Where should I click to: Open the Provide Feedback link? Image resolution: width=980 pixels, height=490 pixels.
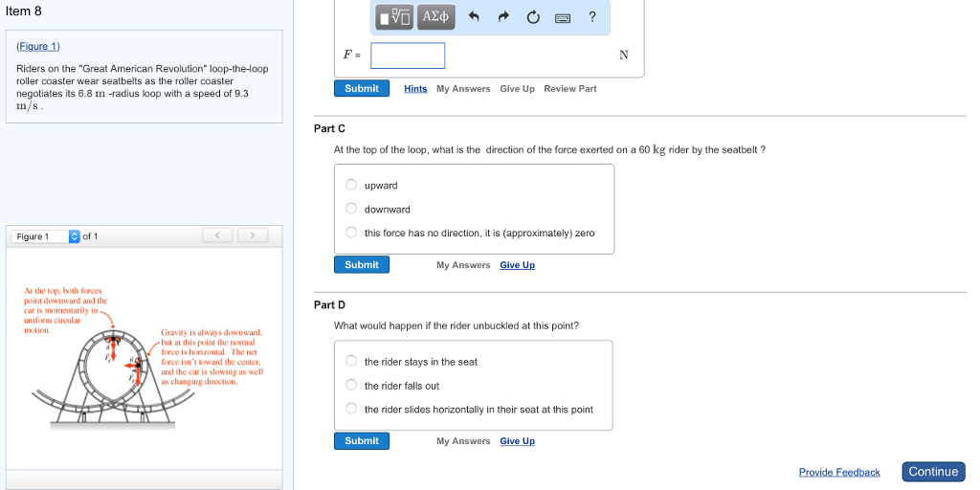pyautogui.click(x=839, y=472)
